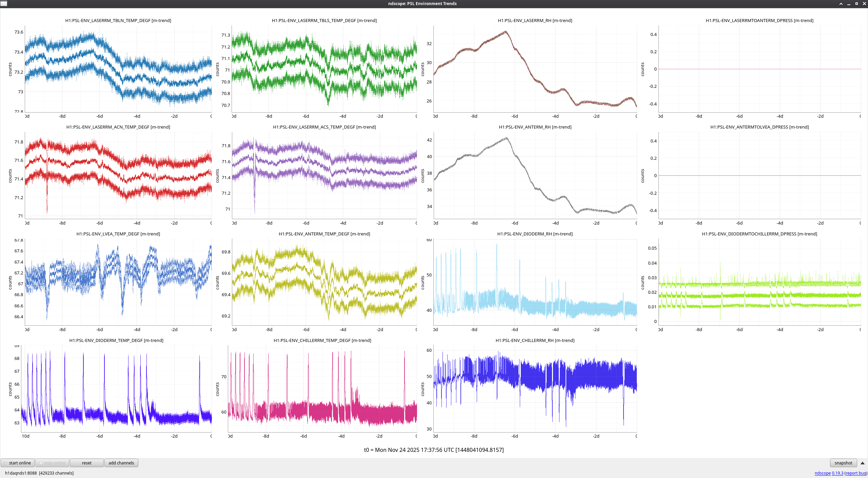Maximize the ndscope window
The height and width of the screenshot is (478, 868).
point(856,4)
